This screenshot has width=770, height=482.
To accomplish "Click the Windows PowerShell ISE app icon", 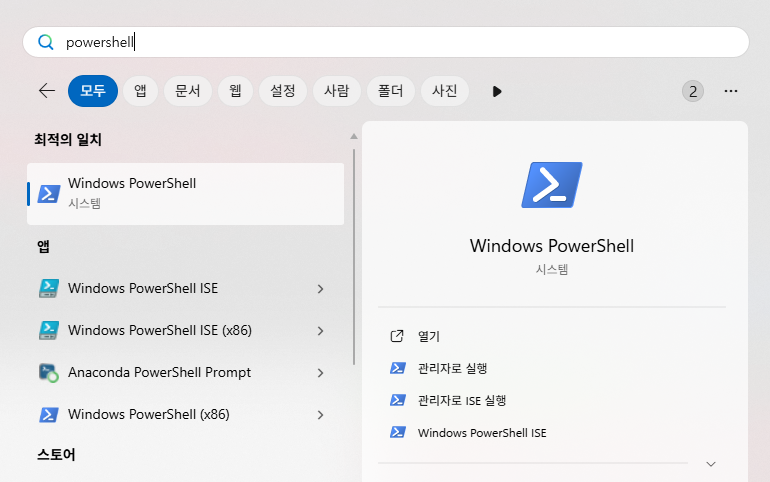I will 49,289.
